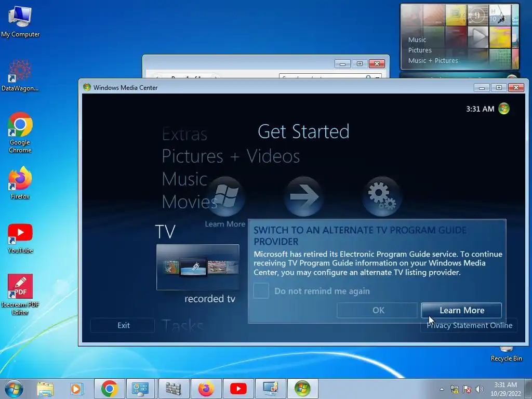Viewport: 532px width, 399px height.
Task: Open Windows Explorer from the taskbar
Action: coord(45,389)
